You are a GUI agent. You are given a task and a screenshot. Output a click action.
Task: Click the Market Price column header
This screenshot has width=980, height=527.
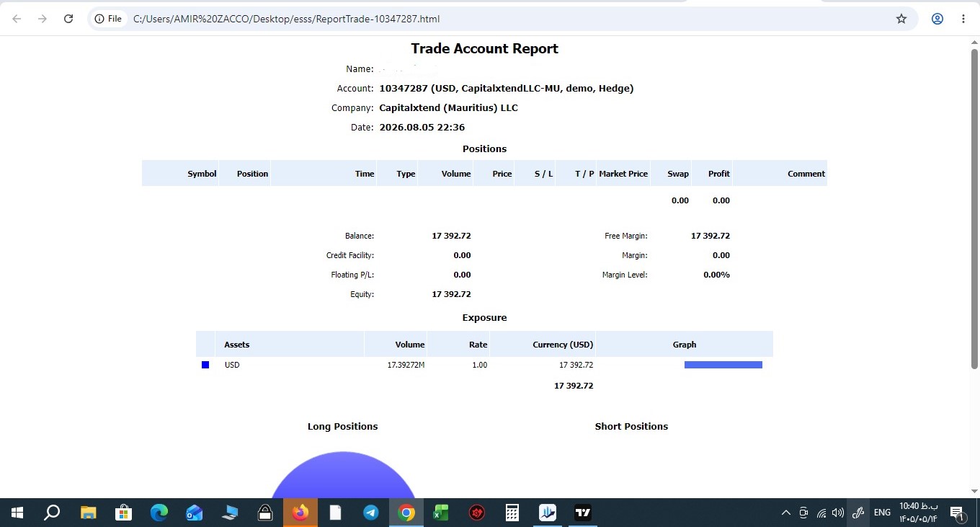623,174
